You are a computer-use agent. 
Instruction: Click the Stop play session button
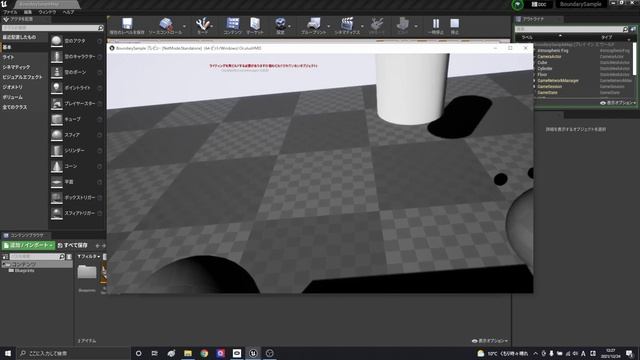point(454,24)
